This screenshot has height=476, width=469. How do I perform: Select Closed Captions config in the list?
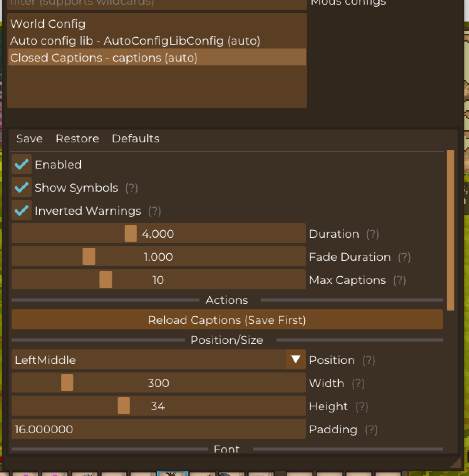(104, 58)
